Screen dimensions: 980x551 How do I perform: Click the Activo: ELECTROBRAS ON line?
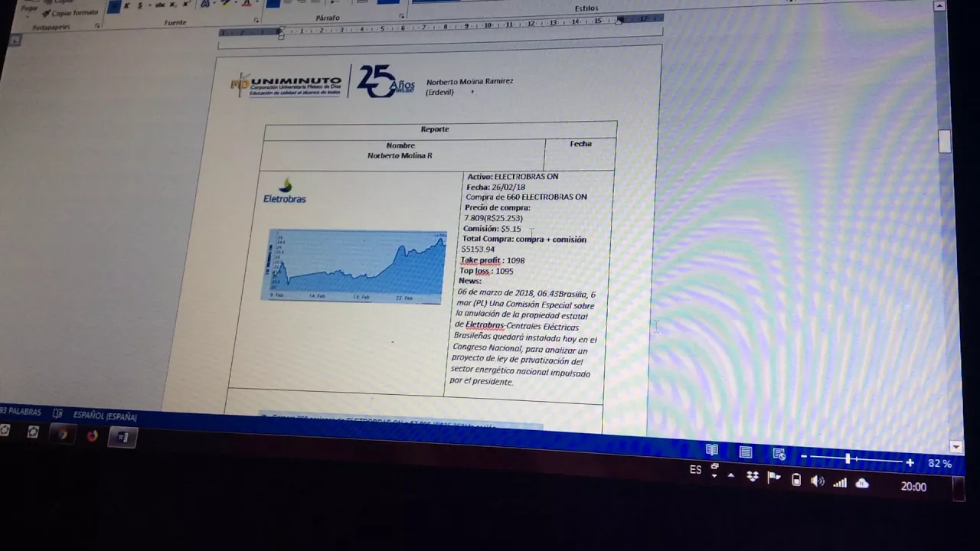513,177
